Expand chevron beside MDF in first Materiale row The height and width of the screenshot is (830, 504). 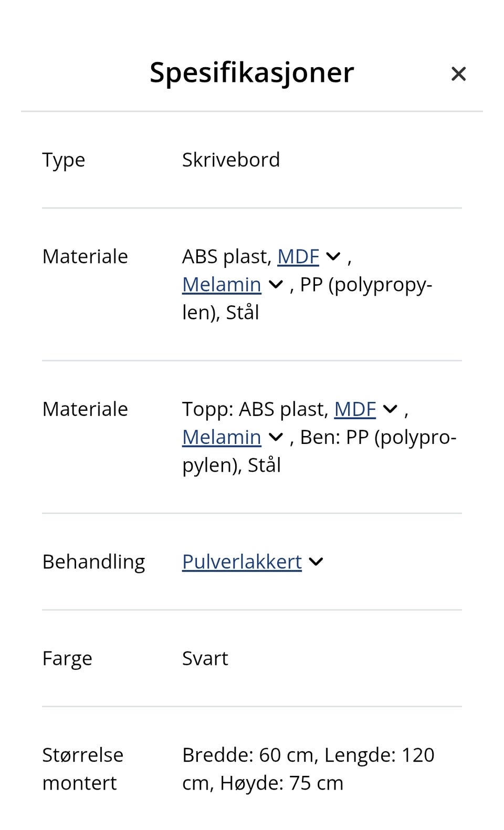333,257
